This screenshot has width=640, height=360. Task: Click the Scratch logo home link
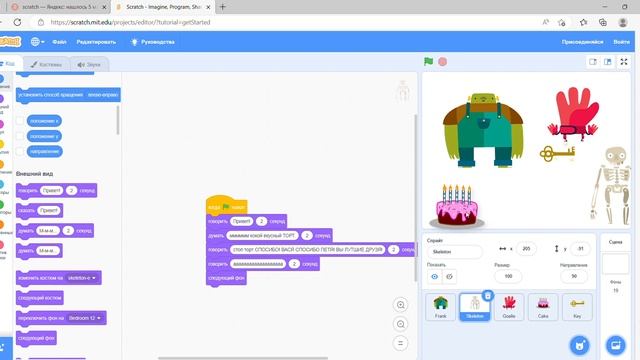pyautogui.click(x=10, y=42)
